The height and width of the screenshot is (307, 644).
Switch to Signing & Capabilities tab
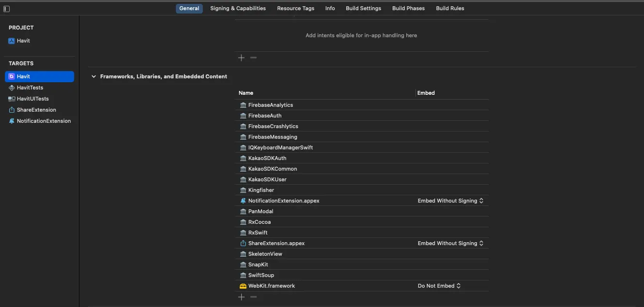pos(238,8)
